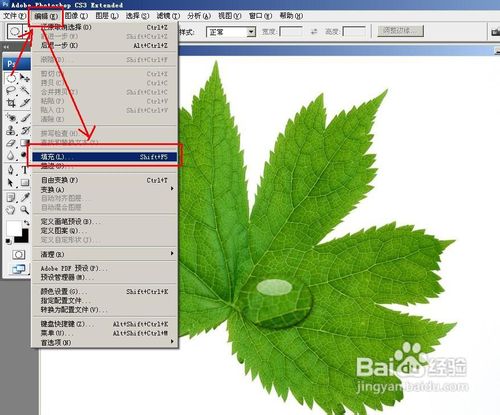Click the white foreground color swatch
Viewport: 500px width, 415px height.
[x=13, y=228]
